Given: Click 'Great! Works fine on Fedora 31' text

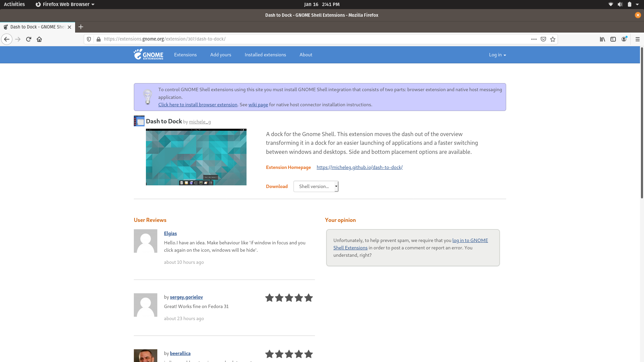Looking at the screenshot, I should click(196, 306).
